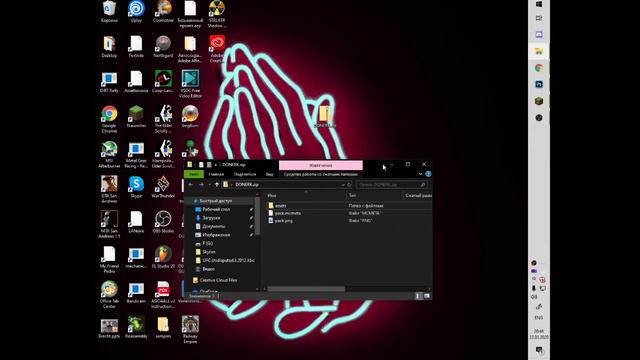This screenshot has height=360, width=640.
Task: Click File Explorer taskbar icon
Action: 539,51
